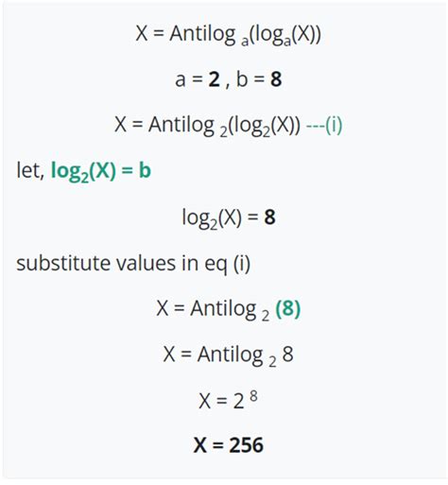Screen dimensions: 448x485
Task: Click the equation X = Antilog 2(log2(X))
Action: 207,126
